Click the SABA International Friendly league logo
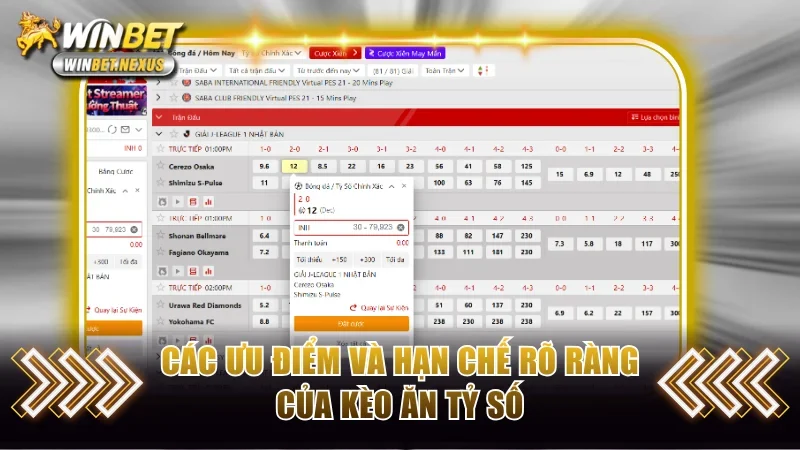This screenshot has width=800, height=450. (x=187, y=83)
